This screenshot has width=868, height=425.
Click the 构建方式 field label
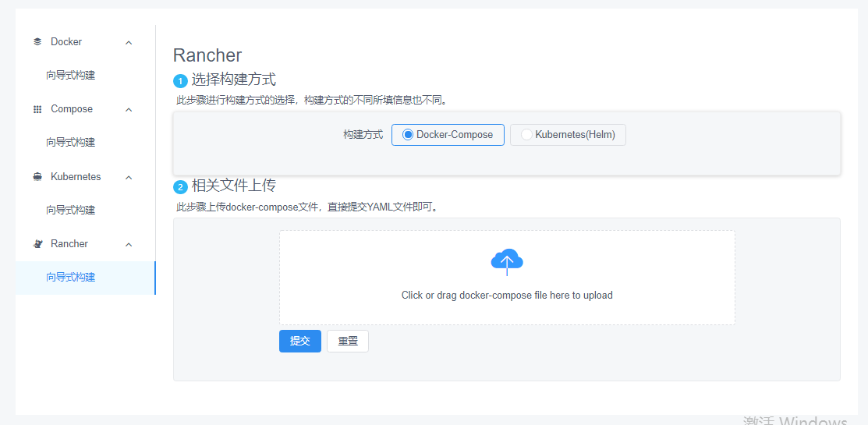[x=363, y=135]
